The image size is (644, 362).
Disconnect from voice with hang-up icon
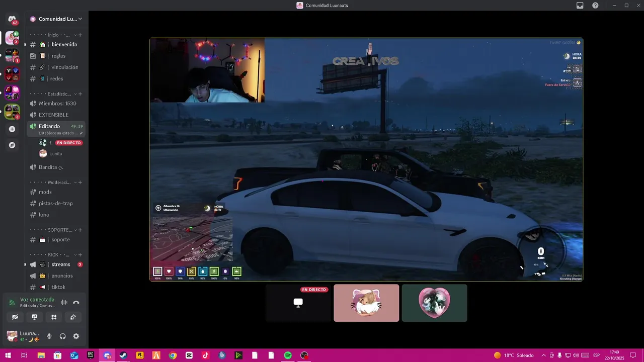(76, 302)
